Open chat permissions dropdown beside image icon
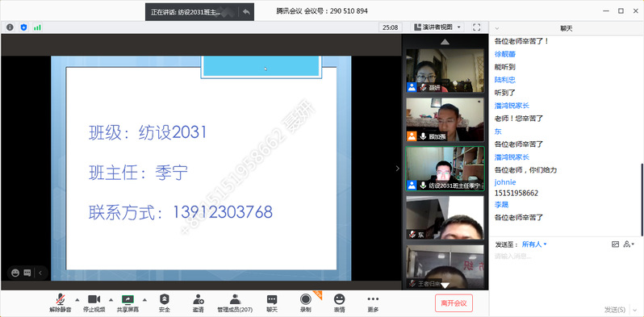 click(629, 244)
